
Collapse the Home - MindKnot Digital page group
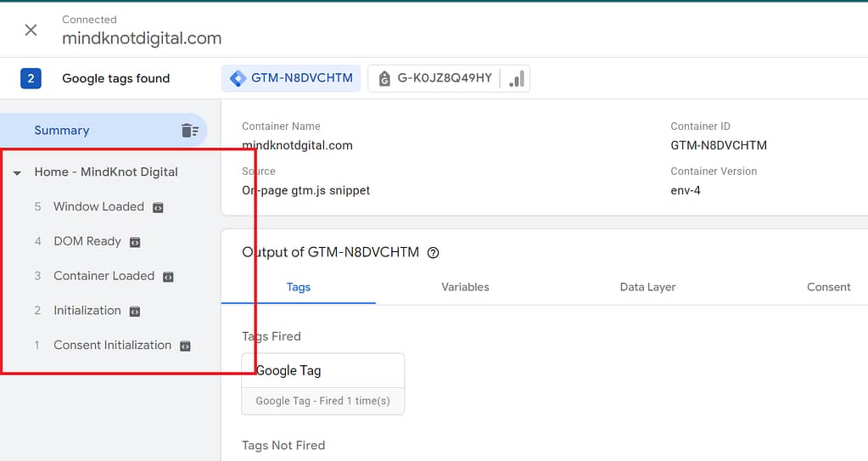(17, 172)
